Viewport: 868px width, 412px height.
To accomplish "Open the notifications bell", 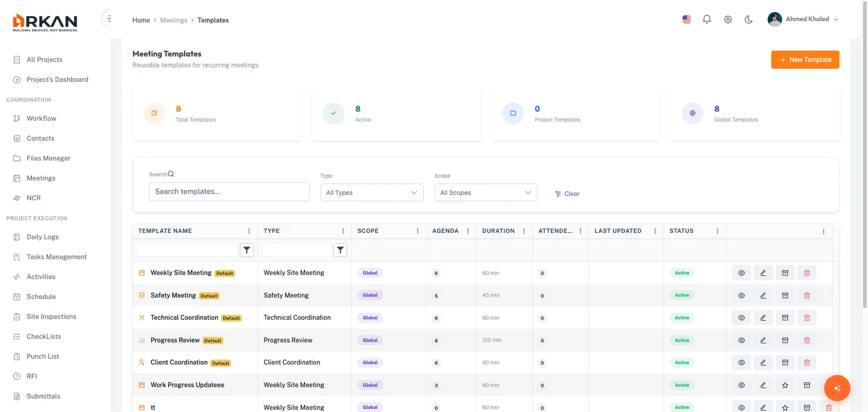I will [707, 19].
